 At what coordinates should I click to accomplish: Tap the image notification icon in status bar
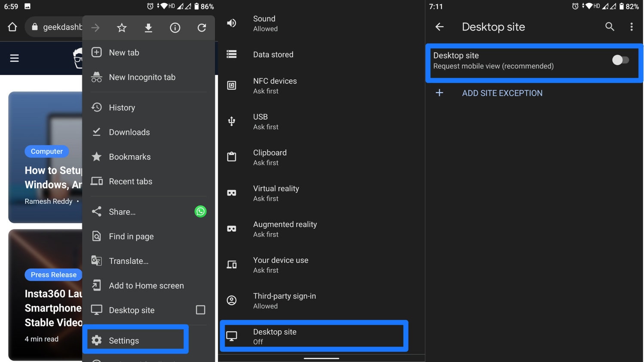(x=27, y=6)
